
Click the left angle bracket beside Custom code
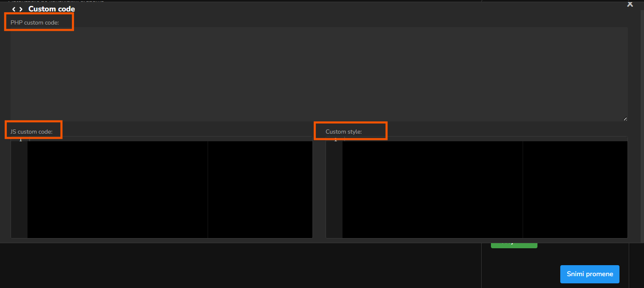(14, 9)
